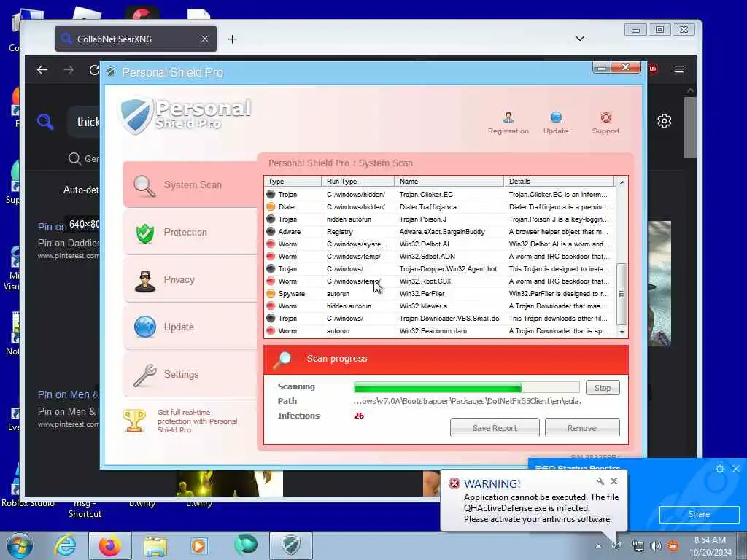Open the media player taskbar icon
Image resolution: width=747 pixels, height=560 pixels.
[198, 545]
